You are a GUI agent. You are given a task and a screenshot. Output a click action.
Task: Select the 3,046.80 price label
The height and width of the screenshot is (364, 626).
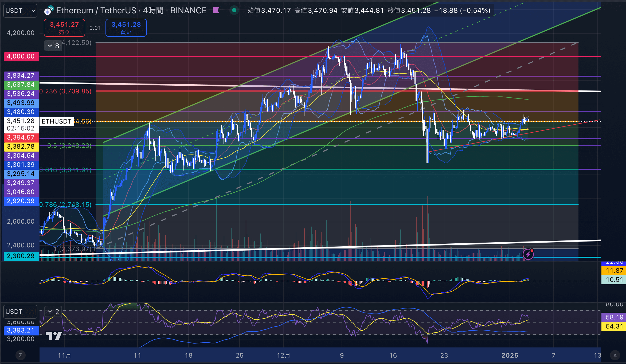(21, 192)
